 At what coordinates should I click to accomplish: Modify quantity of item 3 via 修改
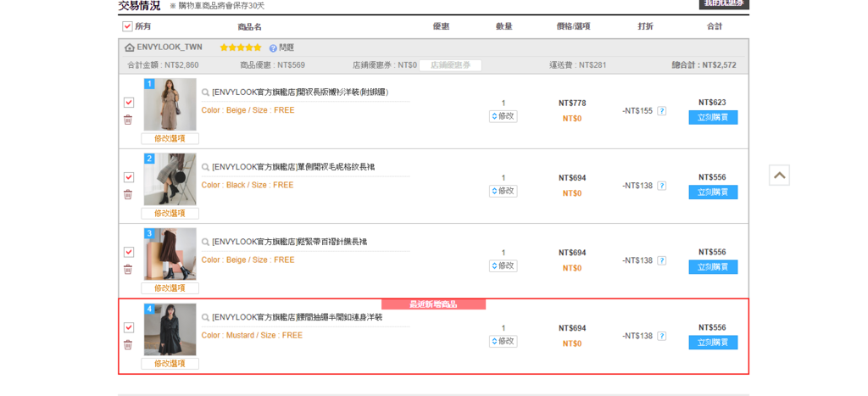tap(504, 266)
